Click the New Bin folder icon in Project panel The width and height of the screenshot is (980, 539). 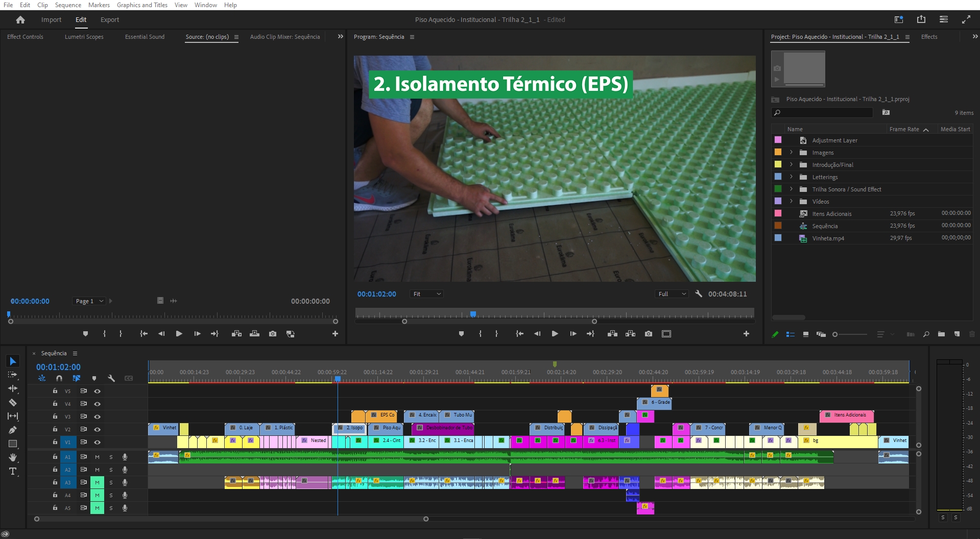(941, 334)
